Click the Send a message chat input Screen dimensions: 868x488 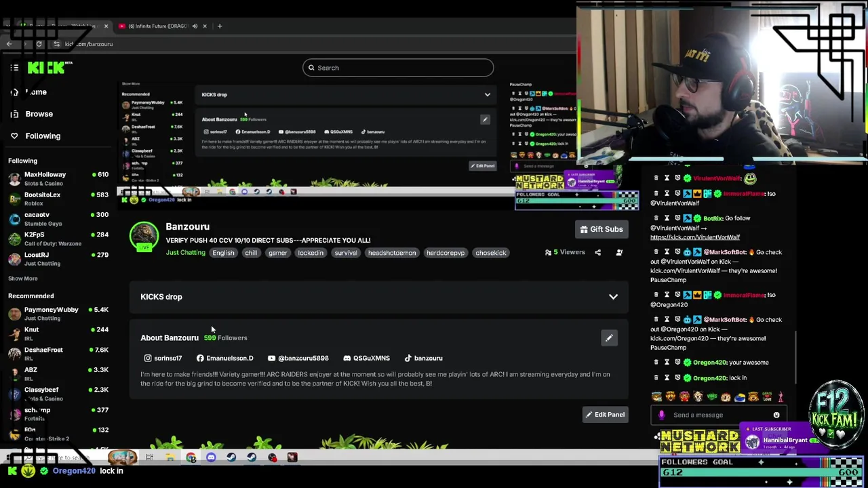719,415
